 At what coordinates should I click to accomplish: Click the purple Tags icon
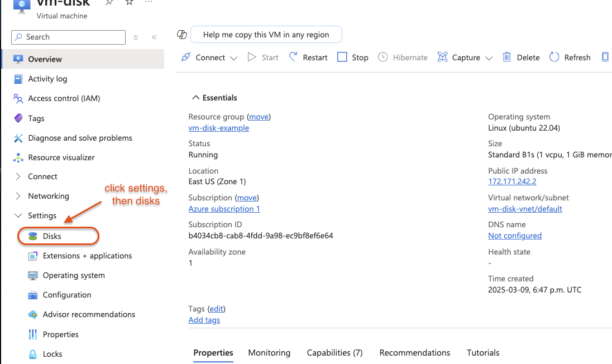(18, 118)
